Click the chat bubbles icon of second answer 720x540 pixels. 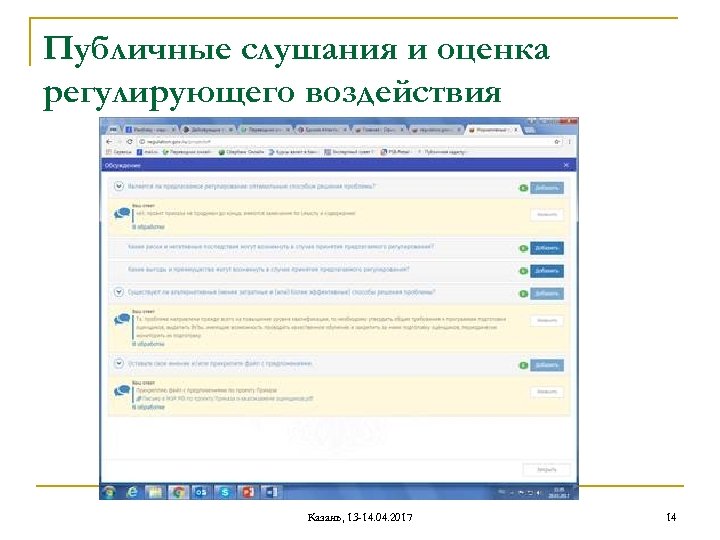point(122,319)
